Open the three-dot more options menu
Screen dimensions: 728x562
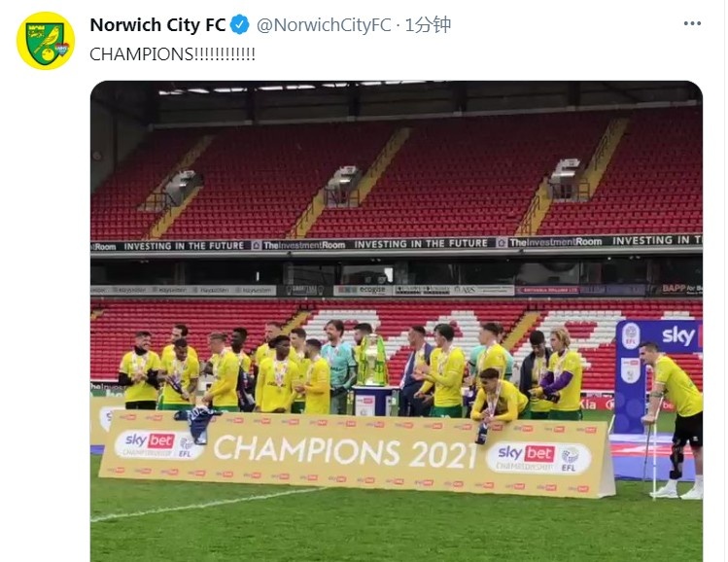click(x=692, y=23)
